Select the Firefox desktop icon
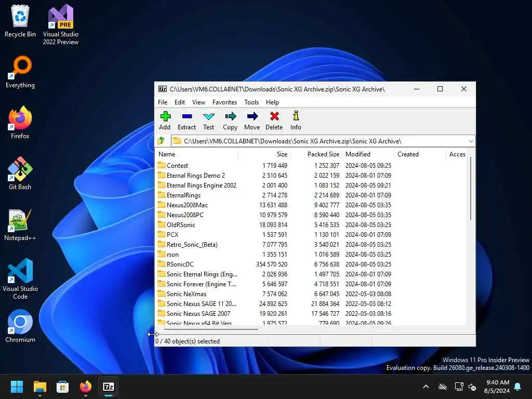Screen dimensions: 532x399 (x=20, y=123)
